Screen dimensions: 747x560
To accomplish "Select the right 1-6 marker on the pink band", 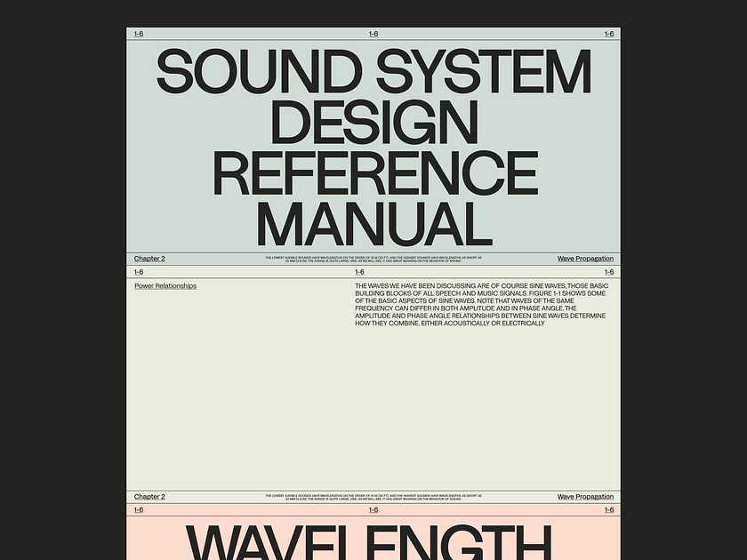I will pyautogui.click(x=608, y=509).
